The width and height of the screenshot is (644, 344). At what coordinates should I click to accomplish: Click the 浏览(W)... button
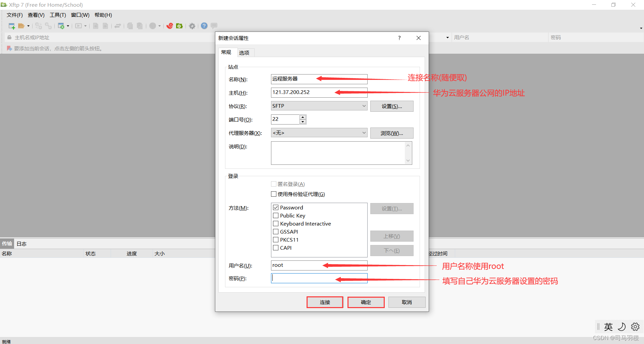[392, 133]
